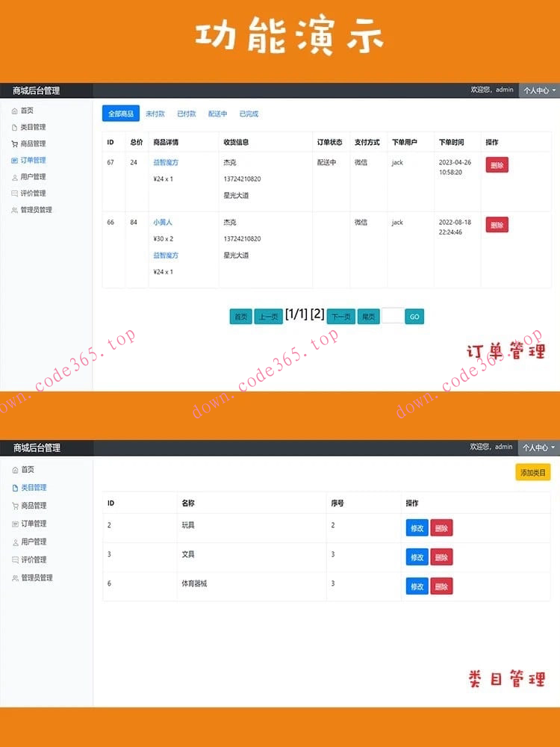Open 益智魔方 link in order 66

166,255
